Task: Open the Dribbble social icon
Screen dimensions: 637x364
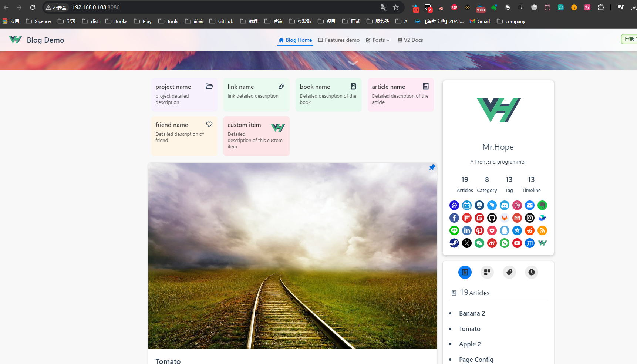Action: (517, 205)
